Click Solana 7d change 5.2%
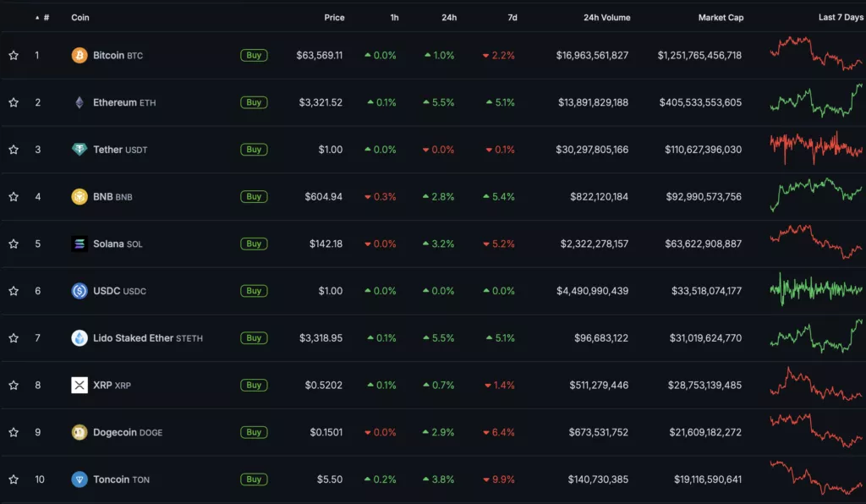 point(499,244)
